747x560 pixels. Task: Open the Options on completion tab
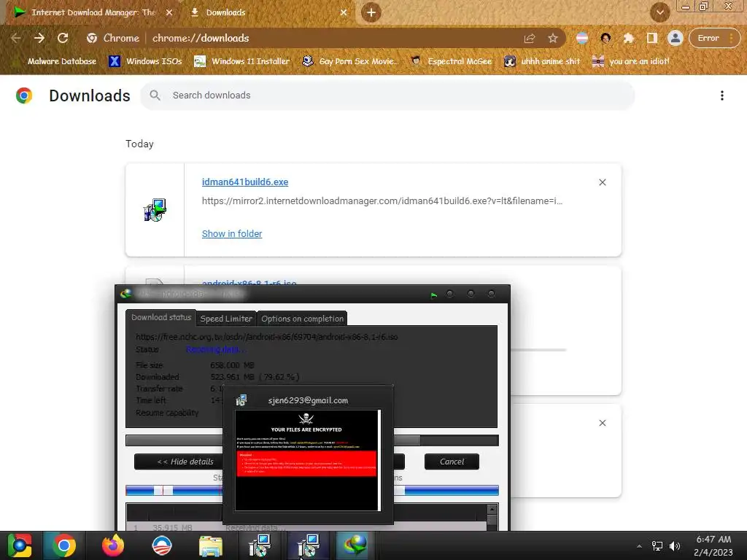click(302, 319)
